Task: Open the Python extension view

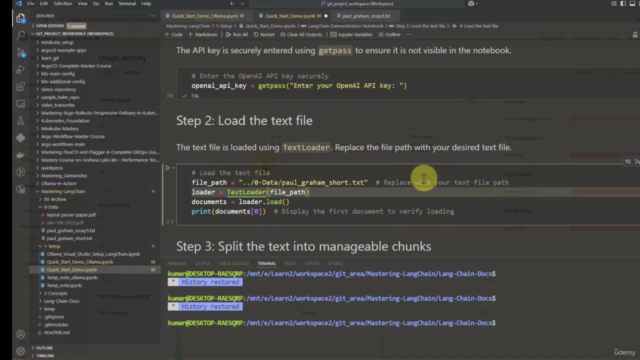Action: [20, 138]
